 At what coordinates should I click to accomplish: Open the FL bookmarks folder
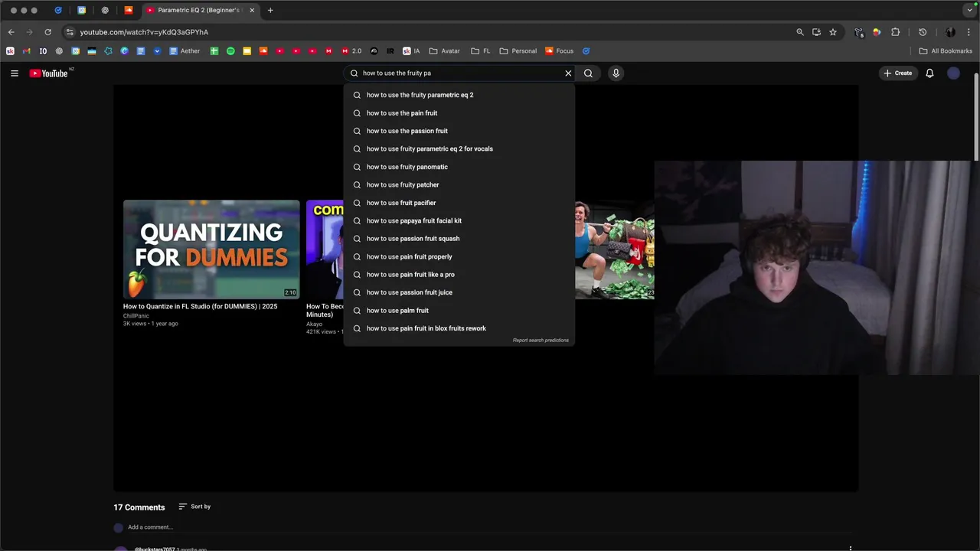tap(481, 51)
